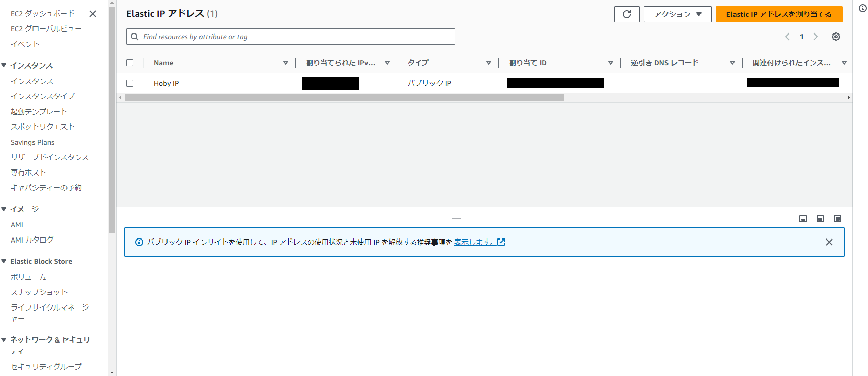Open EC2 グローバルビュー in sidebar
Viewport: 868px width, 376px height.
click(46, 29)
